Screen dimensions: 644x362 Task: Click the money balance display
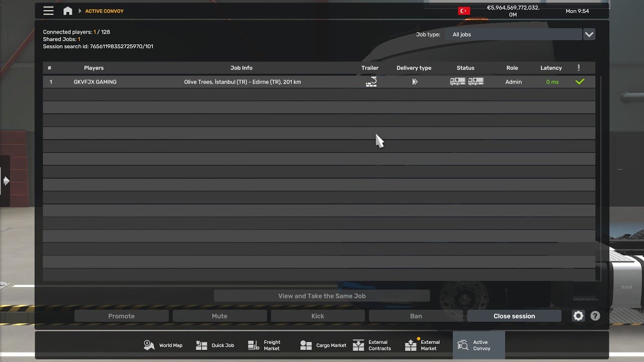pyautogui.click(x=513, y=11)
